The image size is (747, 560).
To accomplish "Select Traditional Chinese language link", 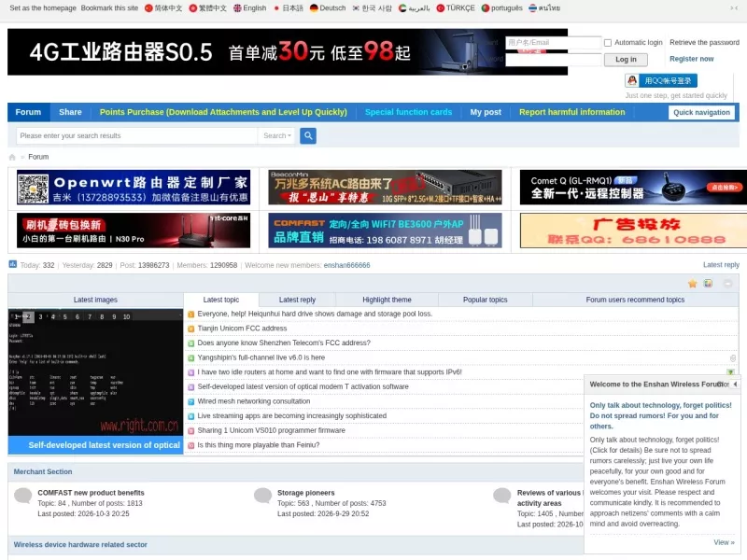I will pyautogui.click(x=207, y=8).
